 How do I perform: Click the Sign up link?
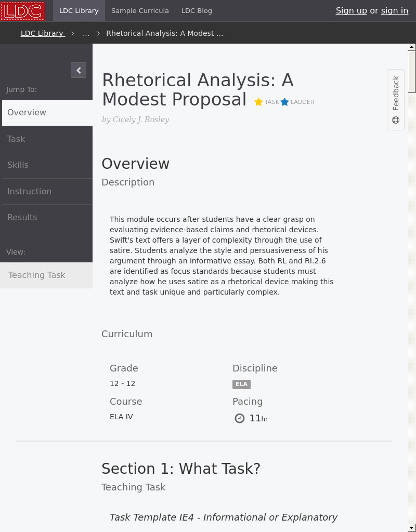[352, 10]
